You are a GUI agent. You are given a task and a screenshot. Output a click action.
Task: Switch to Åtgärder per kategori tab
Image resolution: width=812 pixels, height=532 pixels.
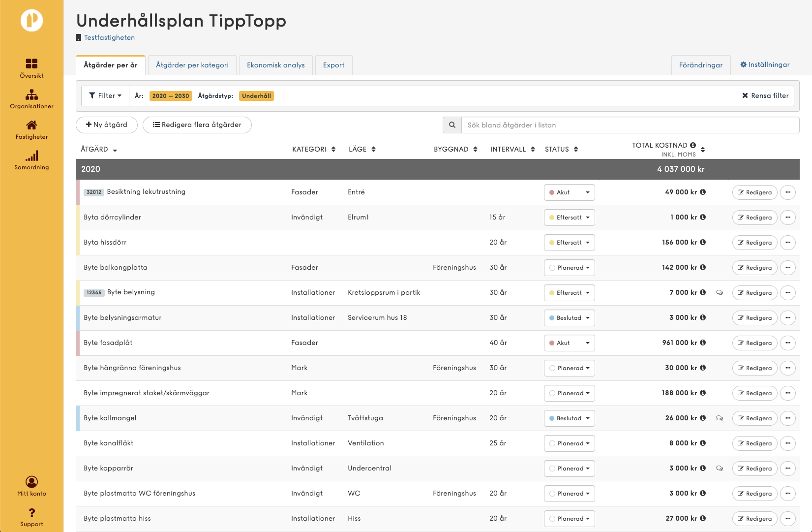click(x=192, y=65)
